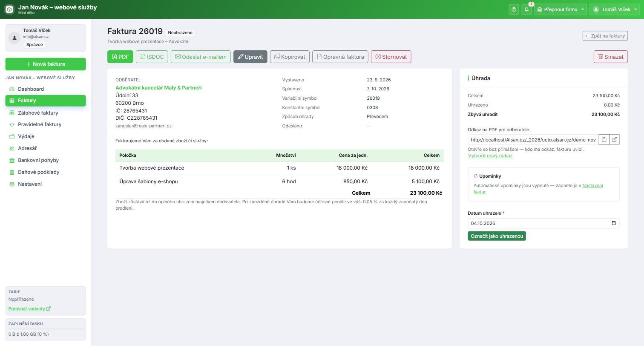644x346 pixels.
Task: Navigate to Výdaje
Action: pyautogui.click(x=46, y=136)
